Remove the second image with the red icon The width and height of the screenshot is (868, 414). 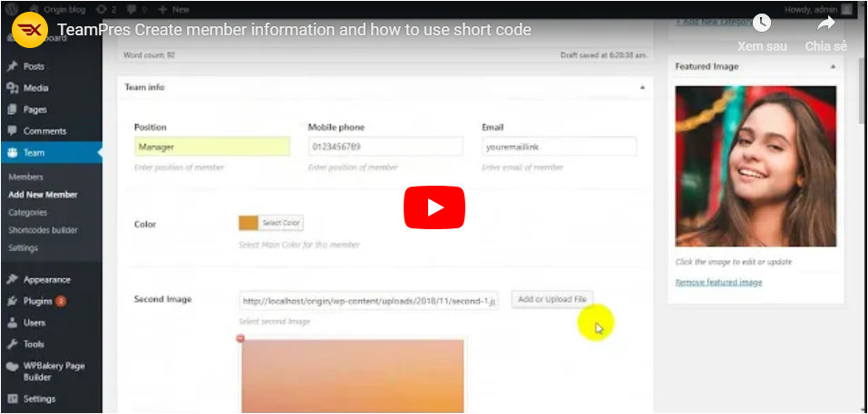(x=239, y=339)
